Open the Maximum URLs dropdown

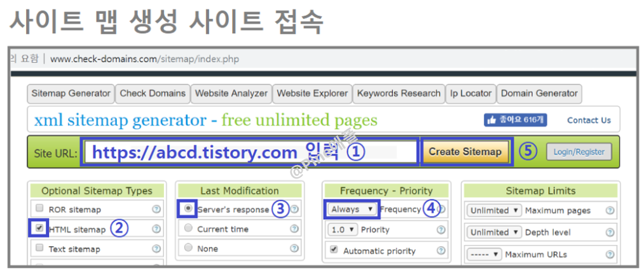coord(484,255)
